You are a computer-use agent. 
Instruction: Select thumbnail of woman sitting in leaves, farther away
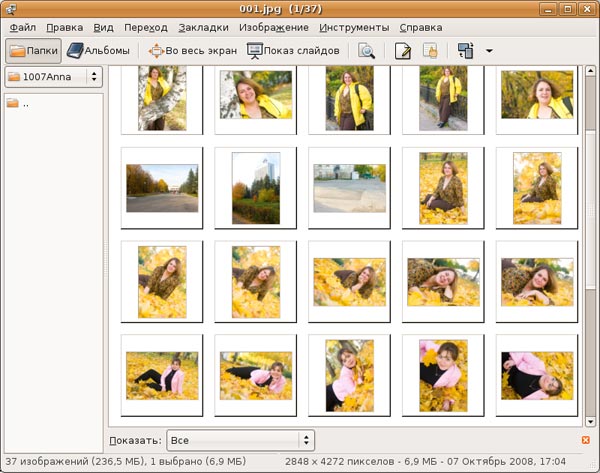pyautogui.click(x=537, y=188)
